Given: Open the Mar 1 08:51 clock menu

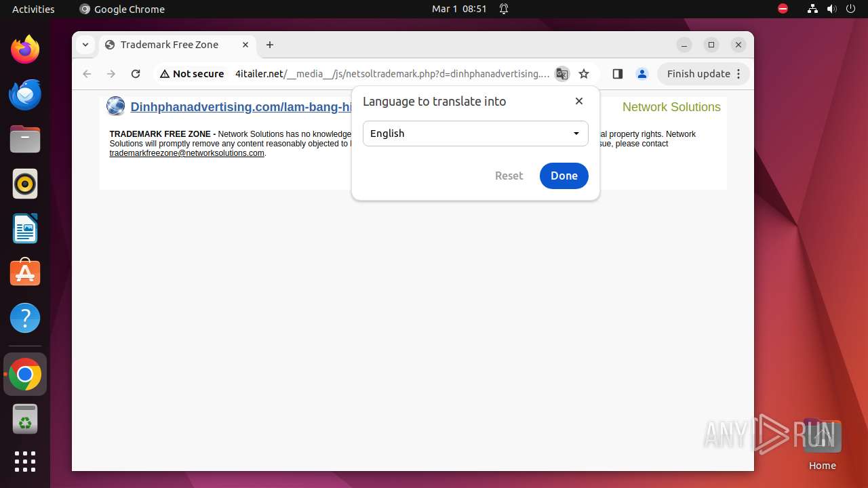Looking at the screenshot, I should click(459, 9).
